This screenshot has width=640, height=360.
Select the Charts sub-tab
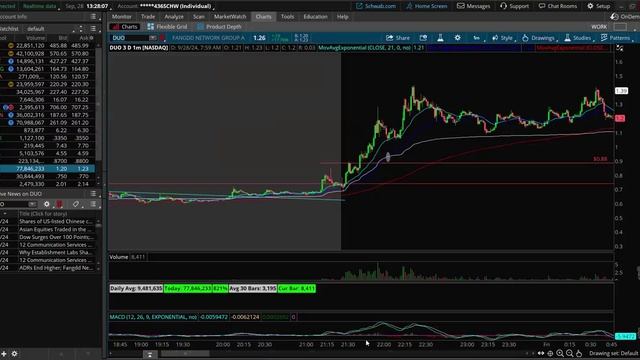125,27
